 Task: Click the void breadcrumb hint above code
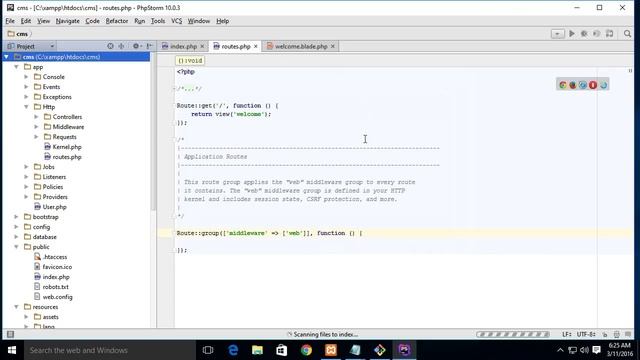[x=190, y=60]
